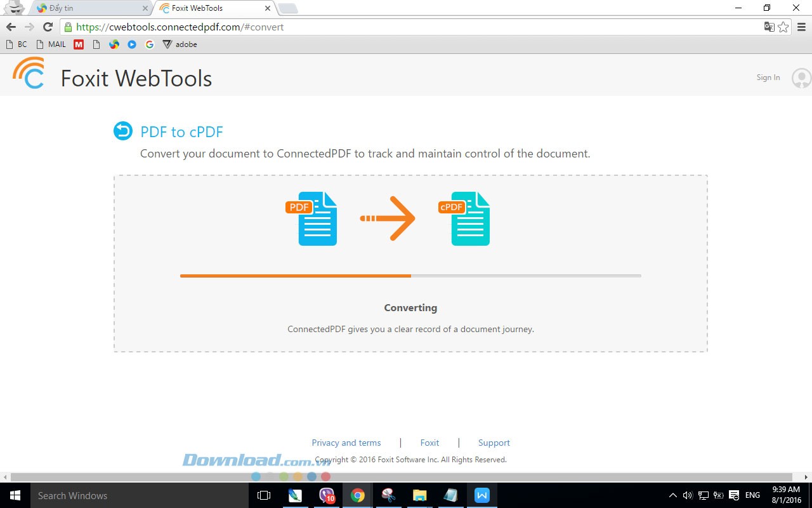812x508 pixels.
Task: Open the Support footer link
Action: (x=494, y=443)
